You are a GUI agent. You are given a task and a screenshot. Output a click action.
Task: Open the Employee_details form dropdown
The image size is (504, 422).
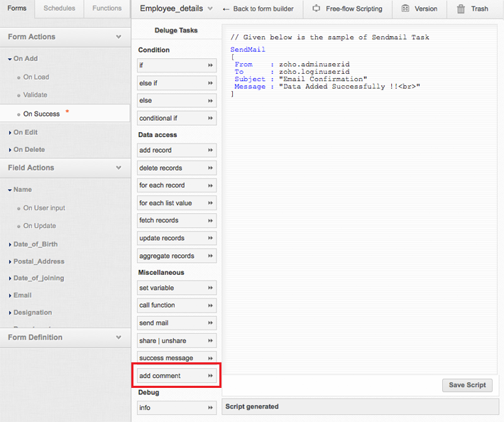click(209, 9)
